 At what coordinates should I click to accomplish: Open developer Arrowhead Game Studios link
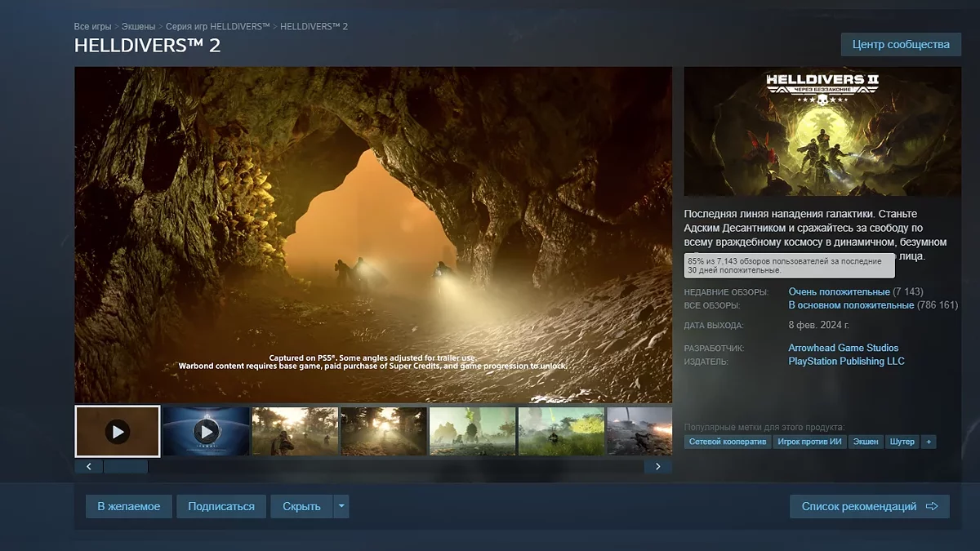pyautogui.click(x=843, y=348)
